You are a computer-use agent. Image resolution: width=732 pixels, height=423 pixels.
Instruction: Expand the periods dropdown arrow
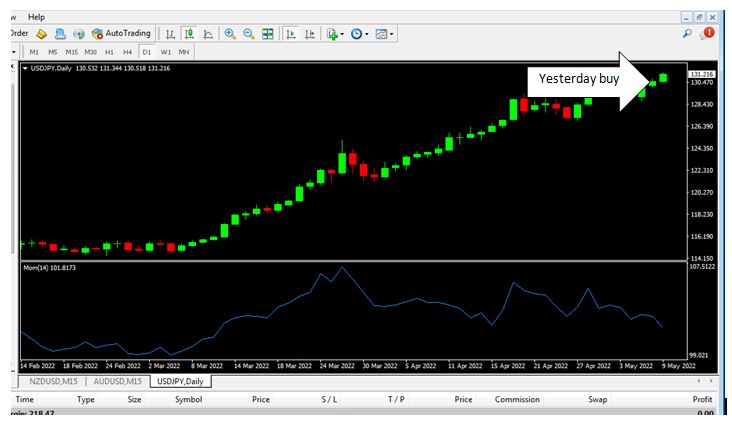[367, 34]
